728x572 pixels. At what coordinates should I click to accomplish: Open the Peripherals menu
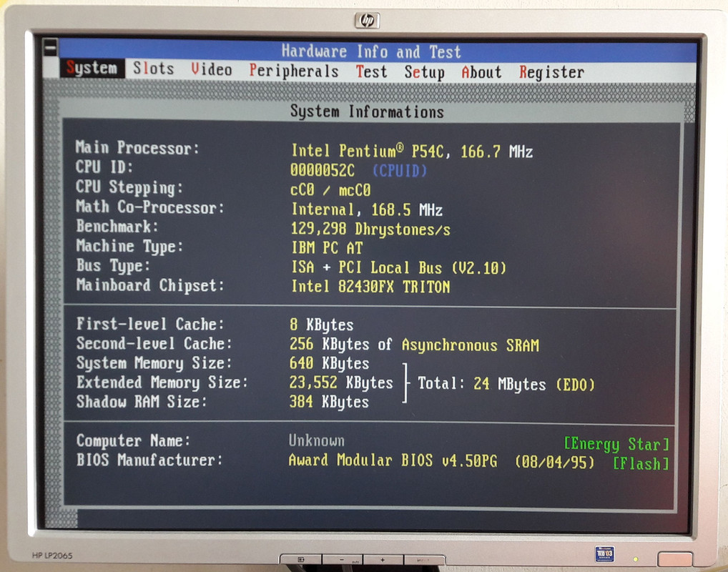(x=294, y=71)
